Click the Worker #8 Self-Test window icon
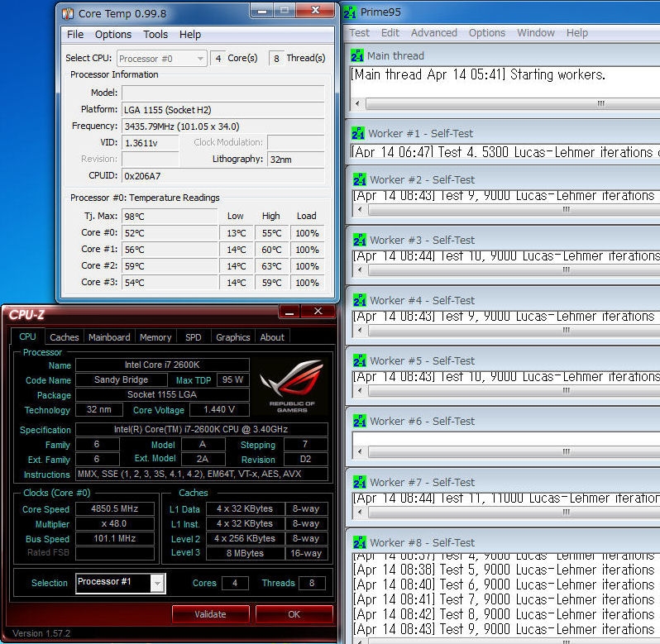 click(x=360, y=542)
